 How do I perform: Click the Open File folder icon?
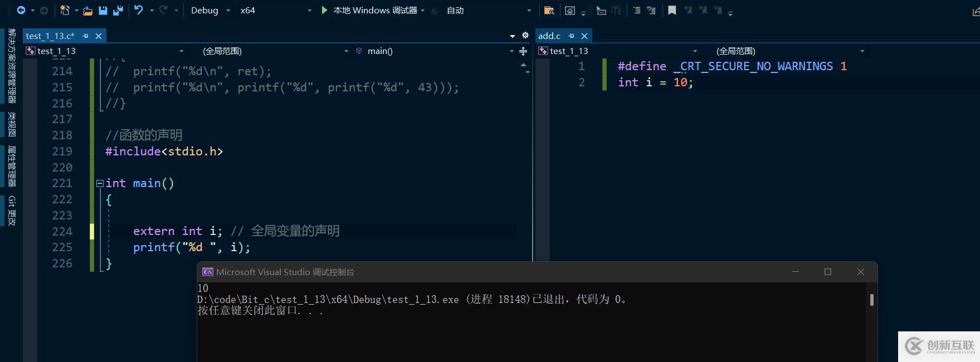tap(87, 10)
